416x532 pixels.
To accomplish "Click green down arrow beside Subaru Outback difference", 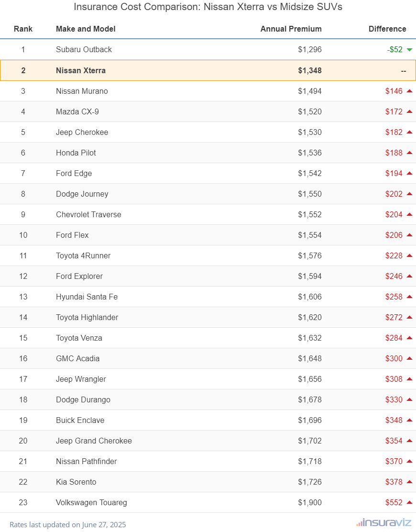I will click(409, 50).
